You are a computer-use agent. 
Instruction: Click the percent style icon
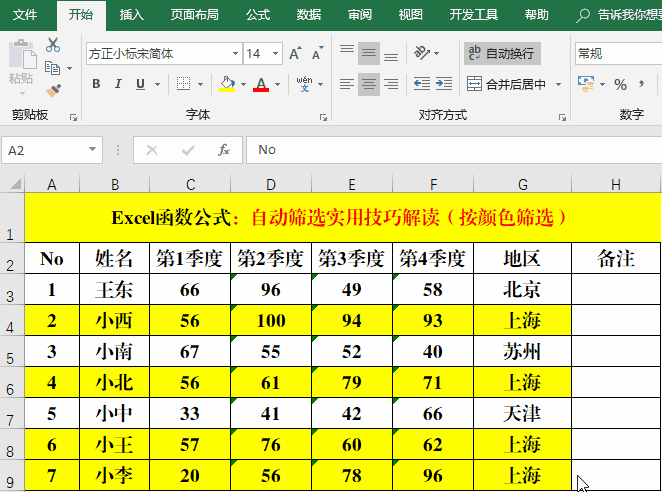(x=620, y=84)
